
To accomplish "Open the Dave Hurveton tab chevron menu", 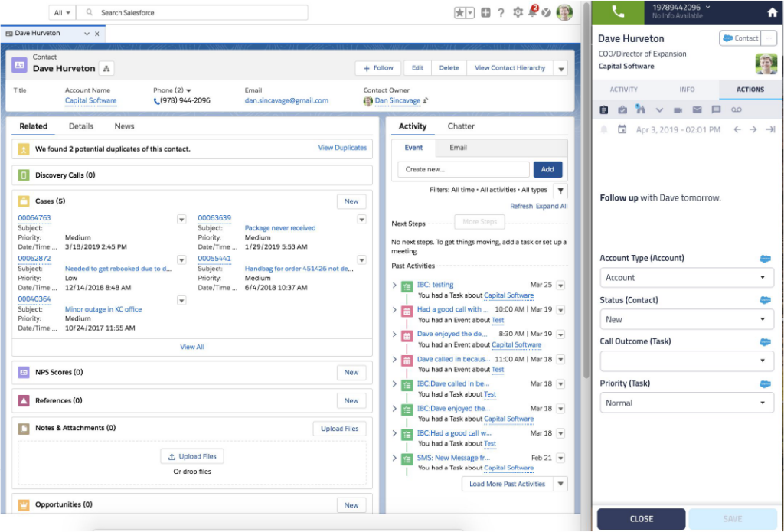I will [87, 34].
